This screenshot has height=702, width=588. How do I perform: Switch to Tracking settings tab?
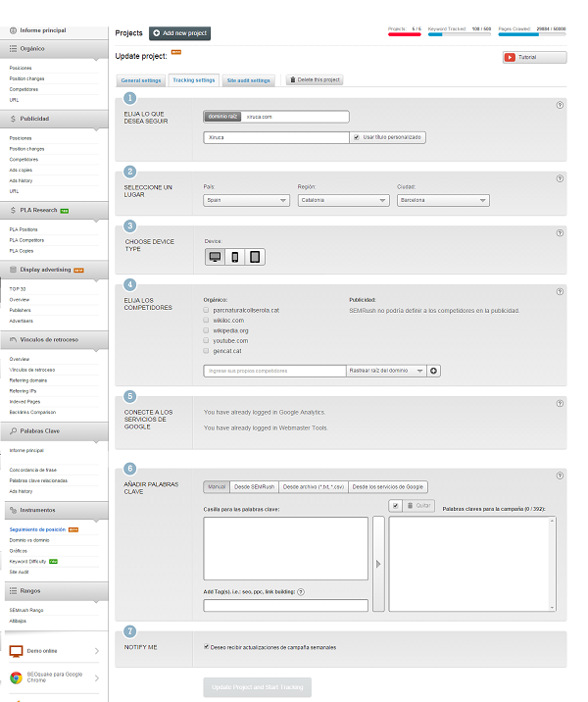point(194,80)
